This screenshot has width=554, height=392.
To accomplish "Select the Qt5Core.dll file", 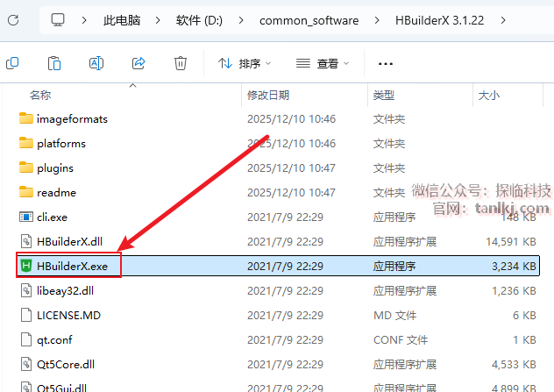I will click(x=66, y=365).
